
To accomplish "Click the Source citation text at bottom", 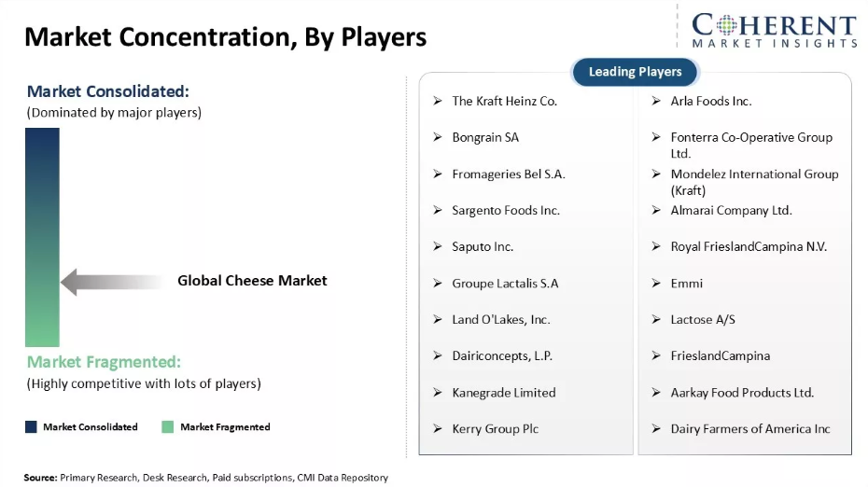I will (x=206, y=478).
